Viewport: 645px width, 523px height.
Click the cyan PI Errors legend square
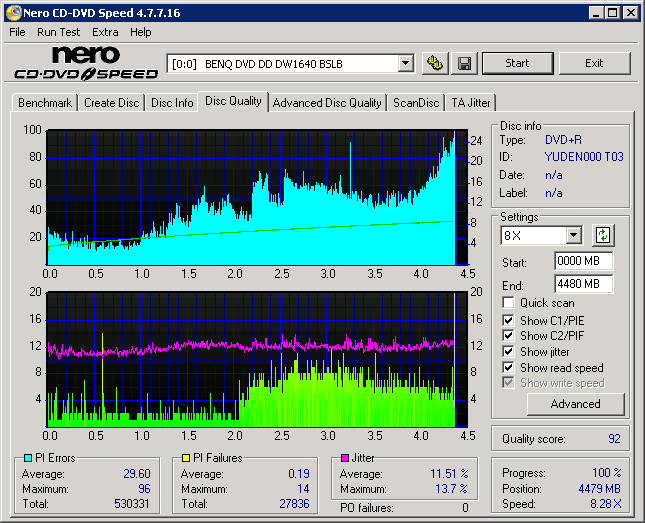coord(28,458)
